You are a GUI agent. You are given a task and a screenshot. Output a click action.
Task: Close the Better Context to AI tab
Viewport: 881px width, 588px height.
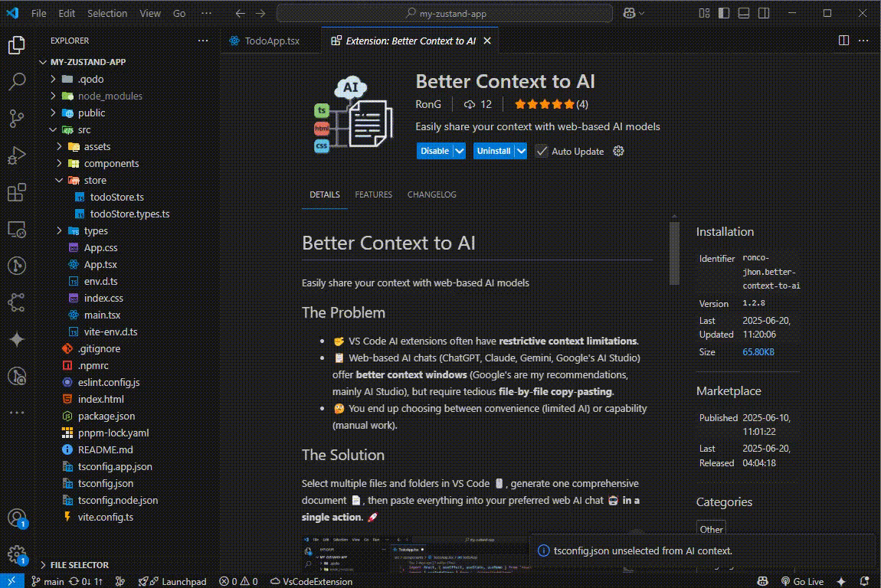coord(487,41)
